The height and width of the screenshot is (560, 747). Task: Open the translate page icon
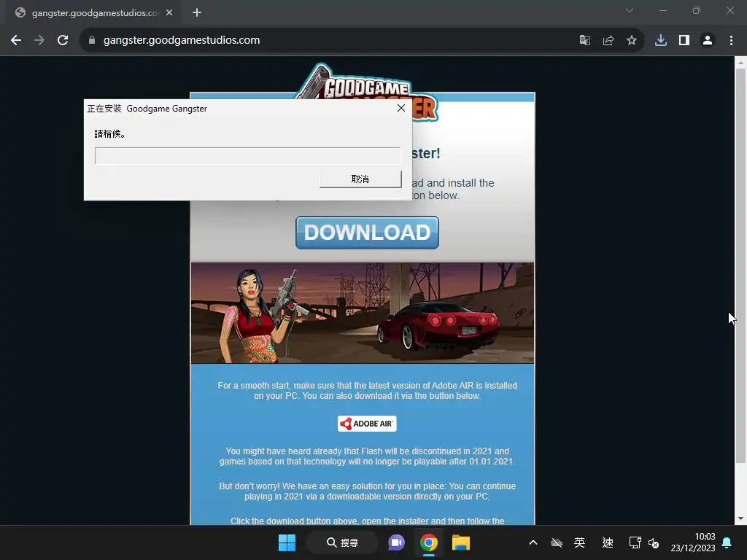tap(584, 41)
